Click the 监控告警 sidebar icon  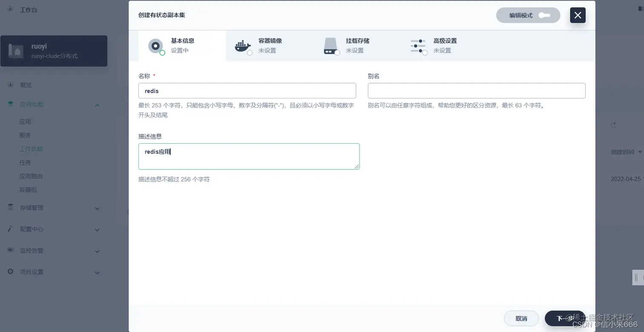(10, 250)
